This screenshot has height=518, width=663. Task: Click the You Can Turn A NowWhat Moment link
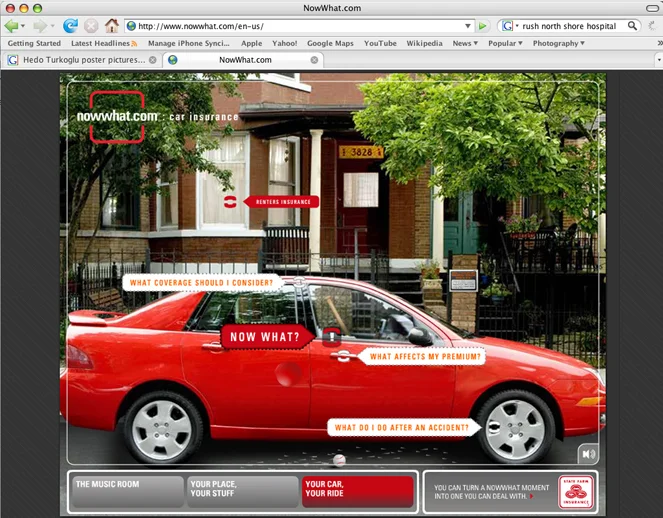pos(491,492)
